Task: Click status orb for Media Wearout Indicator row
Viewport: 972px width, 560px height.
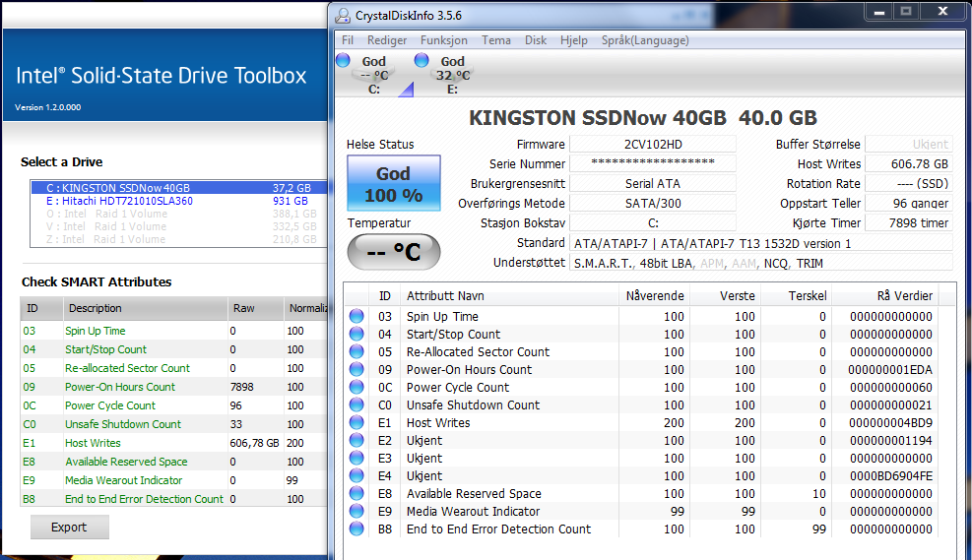Action: tap(356, 511)
